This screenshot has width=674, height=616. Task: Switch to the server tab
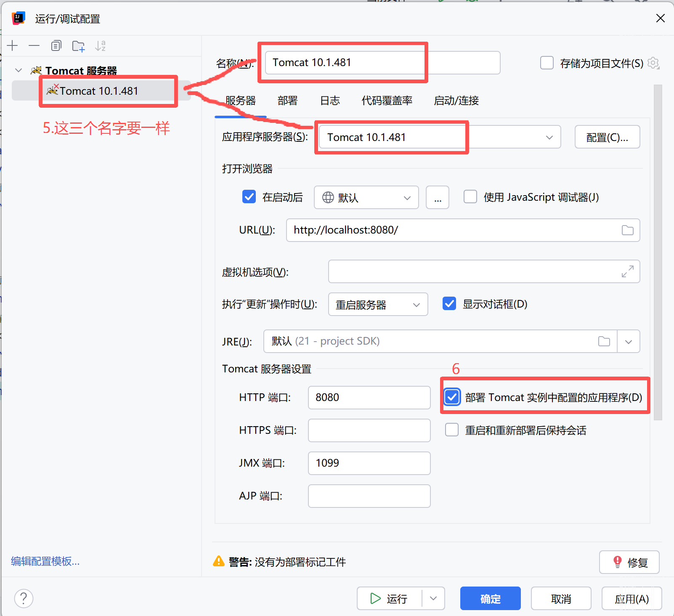click(241, 101)
